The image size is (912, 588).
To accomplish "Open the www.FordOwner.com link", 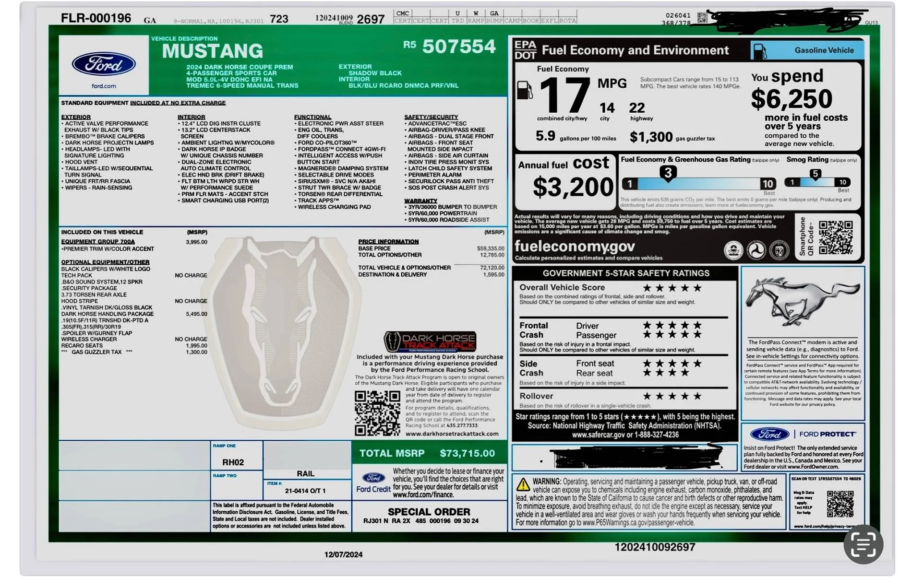I will click(x=813, y=467).
